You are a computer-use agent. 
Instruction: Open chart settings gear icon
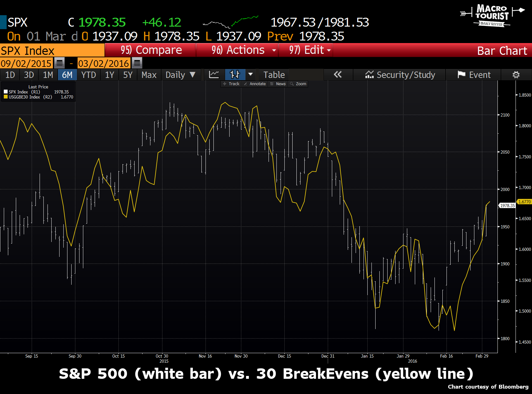pos(516,75)
